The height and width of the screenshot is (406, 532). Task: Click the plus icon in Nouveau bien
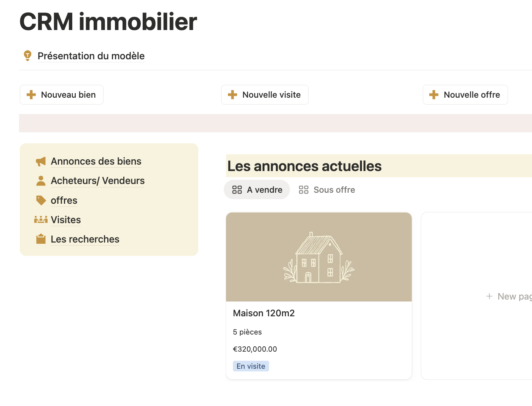click(31, 95)
